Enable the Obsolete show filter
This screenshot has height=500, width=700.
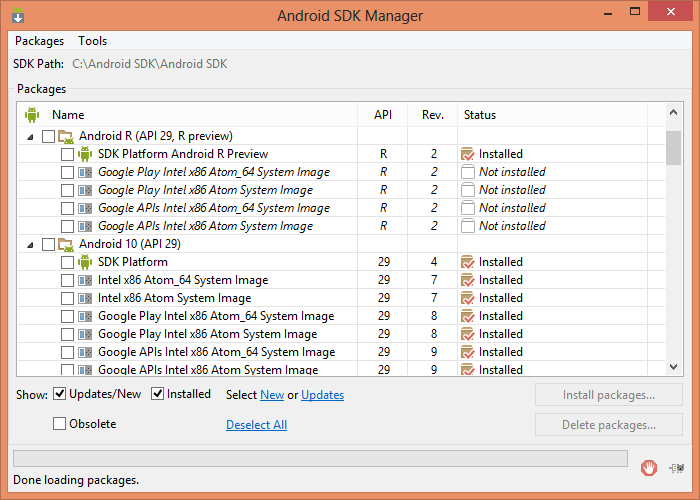(59, 424)
